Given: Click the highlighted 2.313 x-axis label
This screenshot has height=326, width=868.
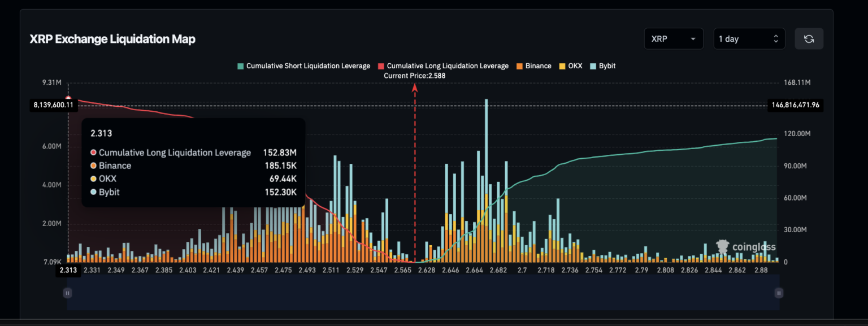Looking at the screenshot, I should pyautogui.click(x=68, y=271).
